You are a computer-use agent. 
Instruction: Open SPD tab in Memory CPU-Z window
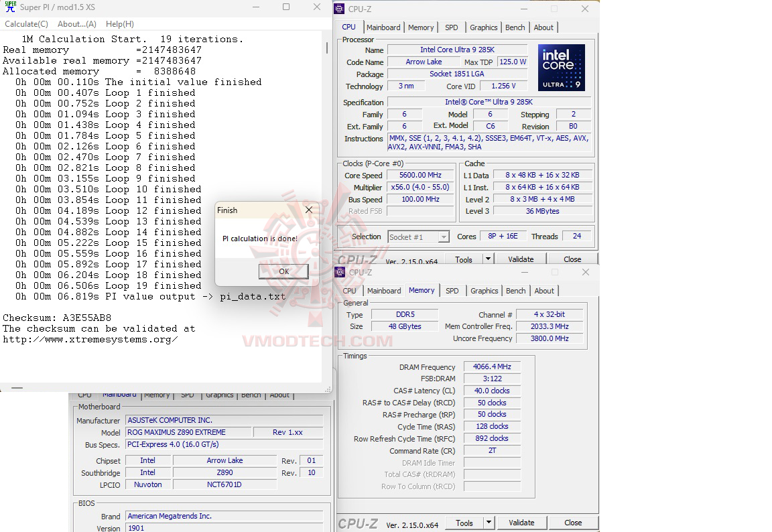click(452, 291)
